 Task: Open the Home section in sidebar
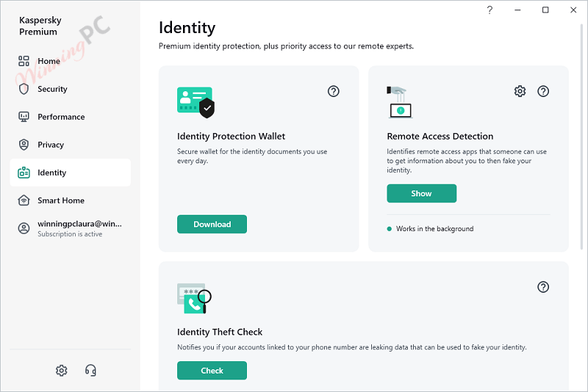click(x=70, y=61)
